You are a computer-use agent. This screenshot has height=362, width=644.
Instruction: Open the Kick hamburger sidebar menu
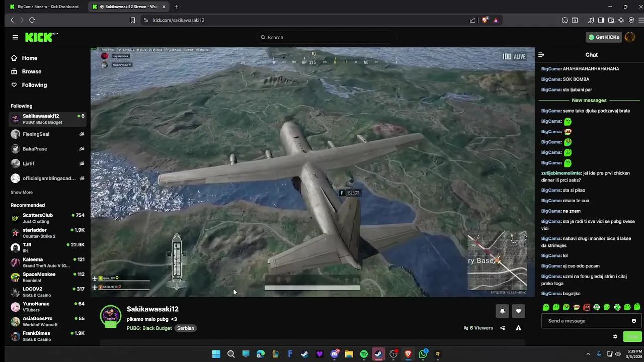click(x=15, y=37)
